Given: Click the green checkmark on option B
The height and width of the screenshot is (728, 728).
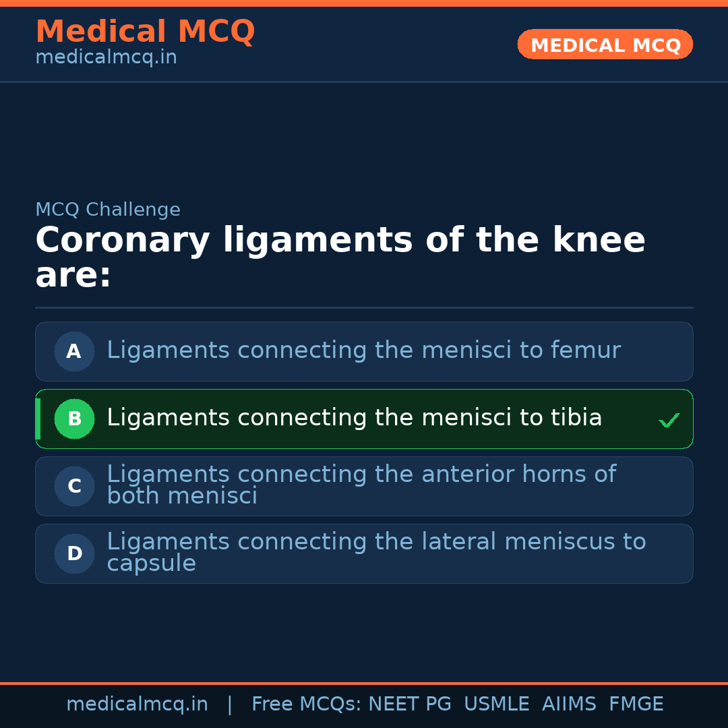Looking at the screenshot, I should (669, 421).
